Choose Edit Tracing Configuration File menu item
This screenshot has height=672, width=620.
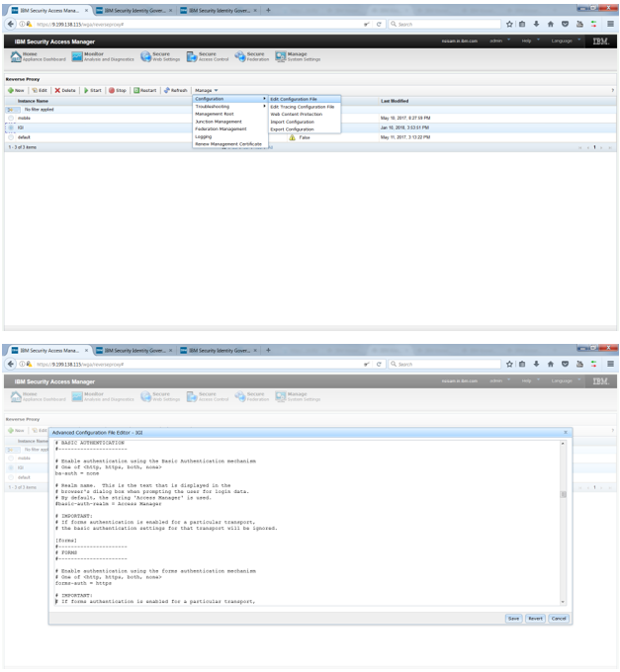tap(305, 107)
